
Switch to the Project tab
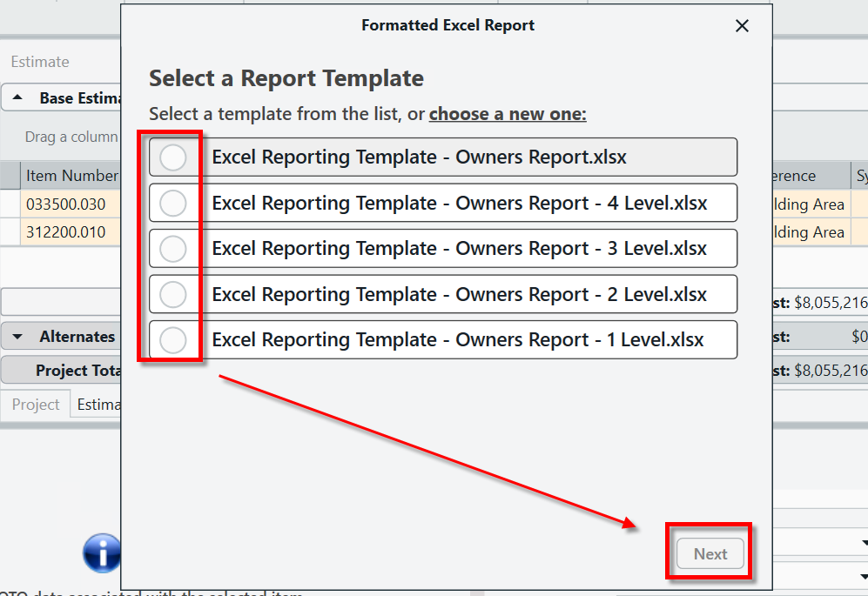[36, 404]
